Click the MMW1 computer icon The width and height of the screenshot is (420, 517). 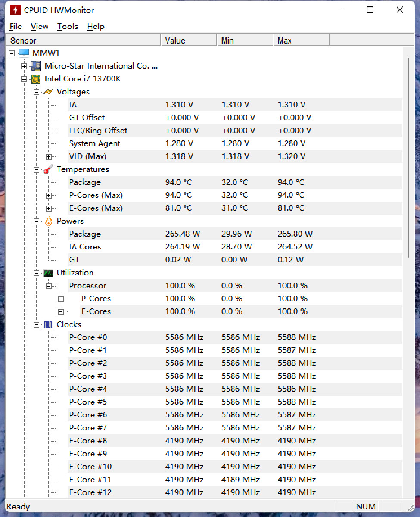click(x=24, y=53)
